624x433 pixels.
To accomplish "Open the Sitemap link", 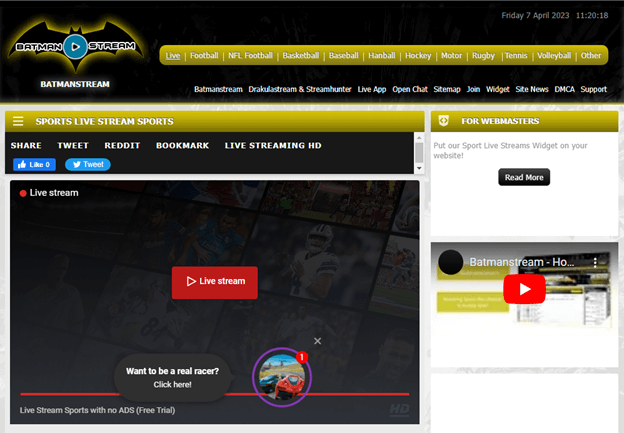I will (x=447, y=89).
